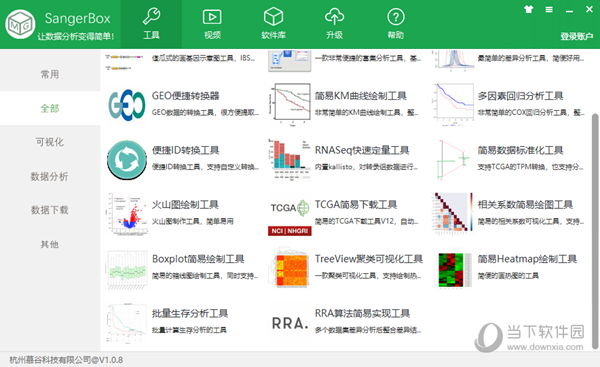Open the skin theme shirt icon
Viewport: 600px width, 367px height.
pos(528,10)
